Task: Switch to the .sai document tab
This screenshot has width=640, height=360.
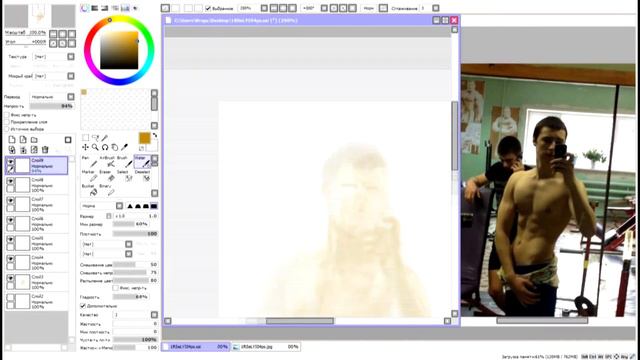Action: click(197, 347)
